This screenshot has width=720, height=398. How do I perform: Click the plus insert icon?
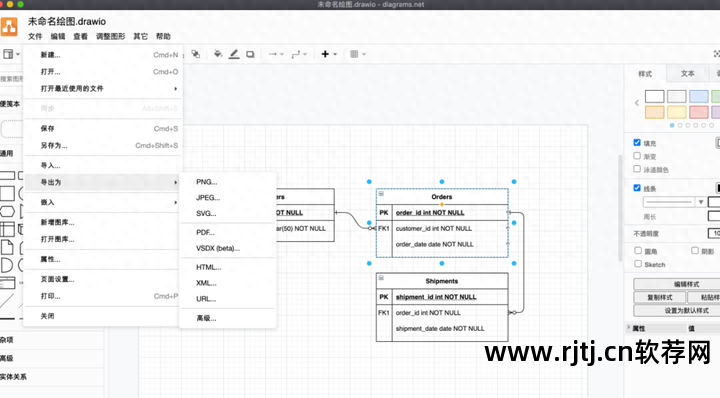pyautogui.click(x=325, y=54)
